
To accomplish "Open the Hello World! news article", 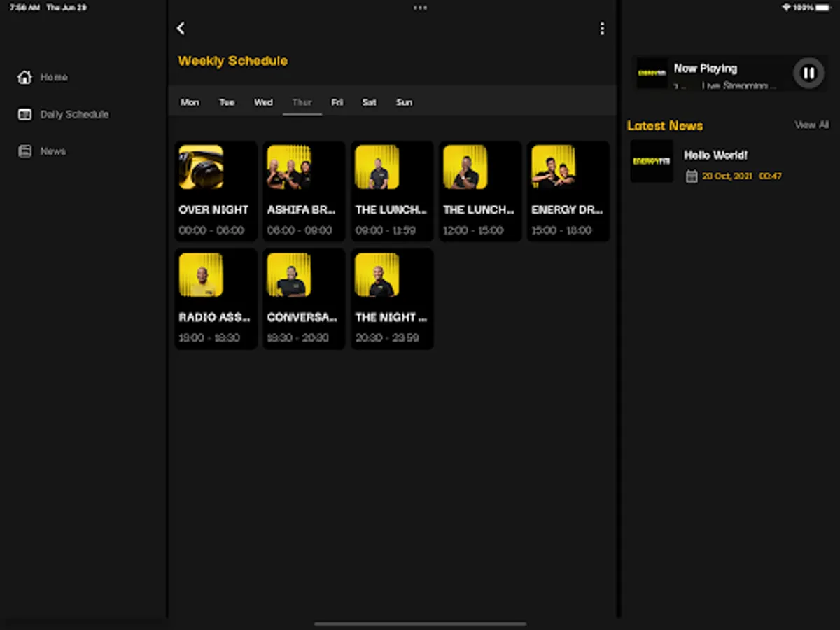I will click(715, 155).
